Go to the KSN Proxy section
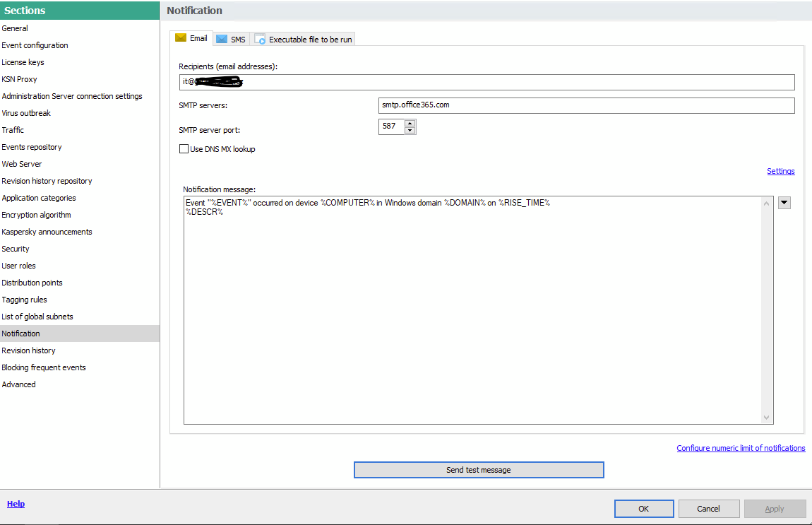The image size is (812, 525). point(19,79)
